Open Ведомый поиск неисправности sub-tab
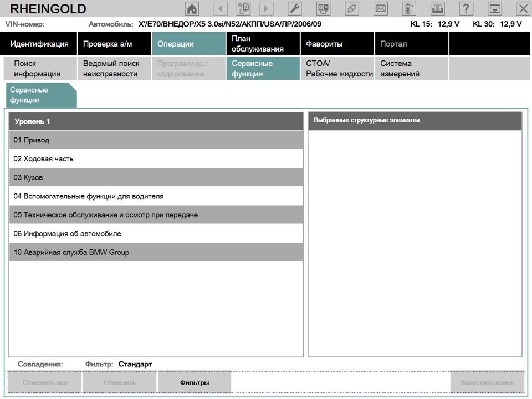This screenshot has height=399, width=532. [x=114, y=69]
